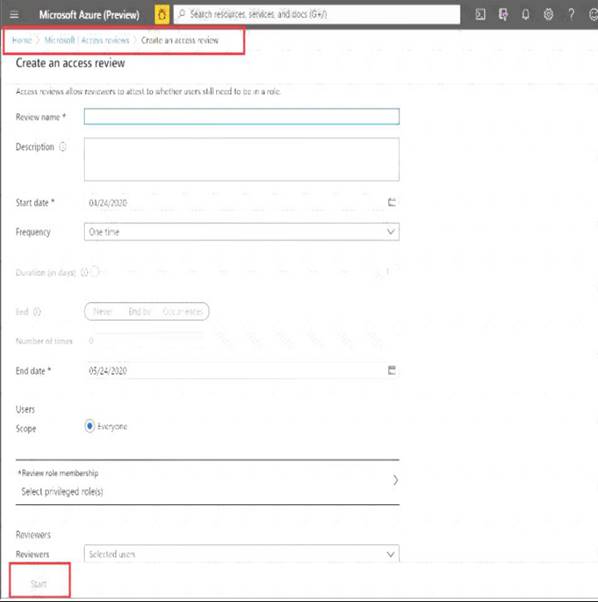Click the Duration in days slider
The width and height of the screenshot is (598, 602).
pos(242,272)
